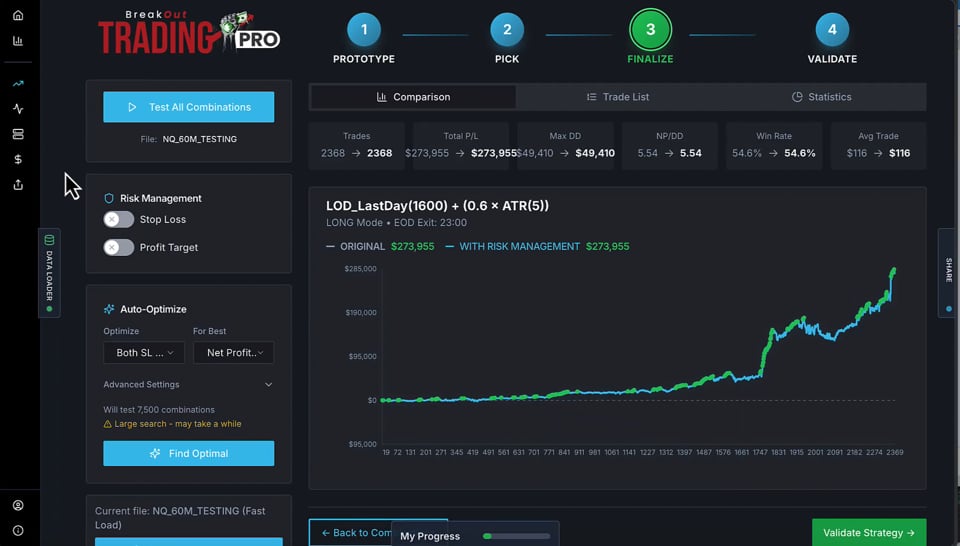
Task: Select step 3 Finalize
Action: coord(650,29)
